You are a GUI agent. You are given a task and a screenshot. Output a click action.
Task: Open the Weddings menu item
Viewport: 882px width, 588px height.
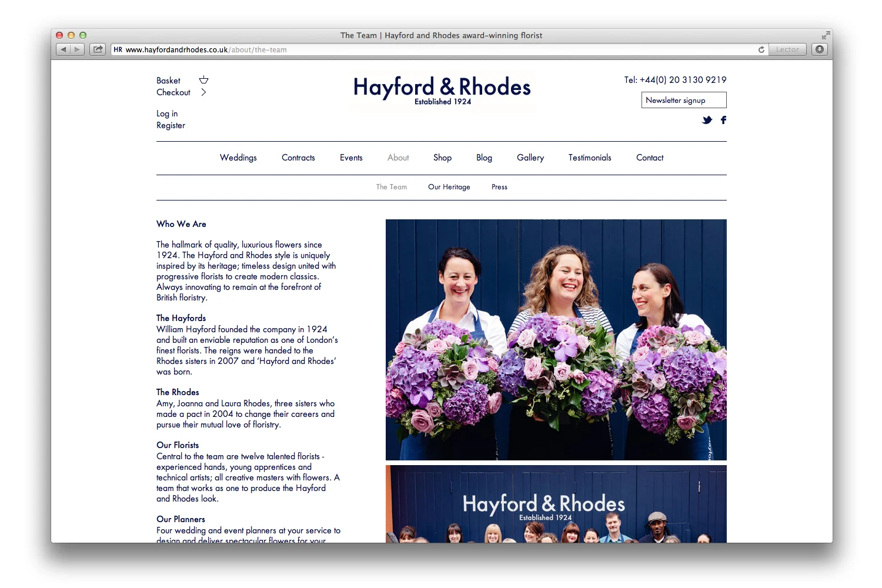pos(238,158)
